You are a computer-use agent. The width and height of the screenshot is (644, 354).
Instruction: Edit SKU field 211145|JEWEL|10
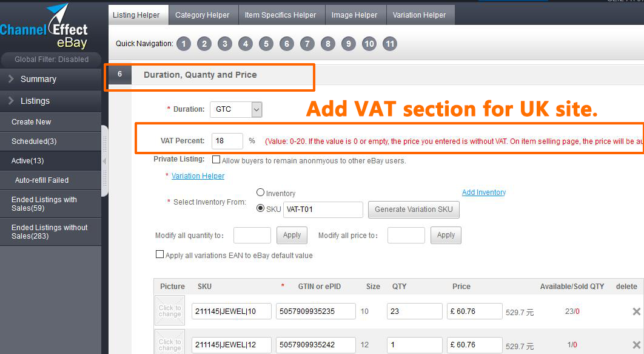click(x=232, y=311)
